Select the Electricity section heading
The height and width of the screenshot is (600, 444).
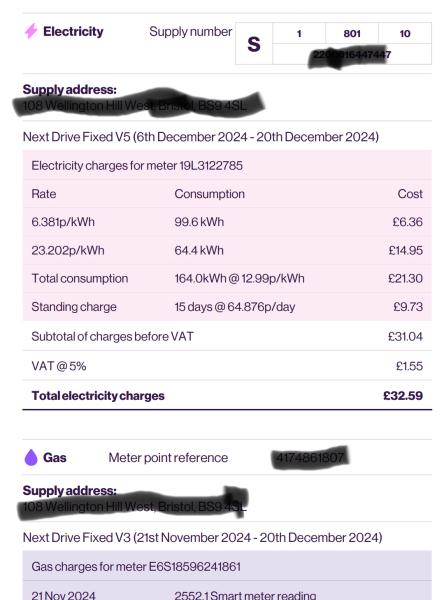(x=73, y=31)
